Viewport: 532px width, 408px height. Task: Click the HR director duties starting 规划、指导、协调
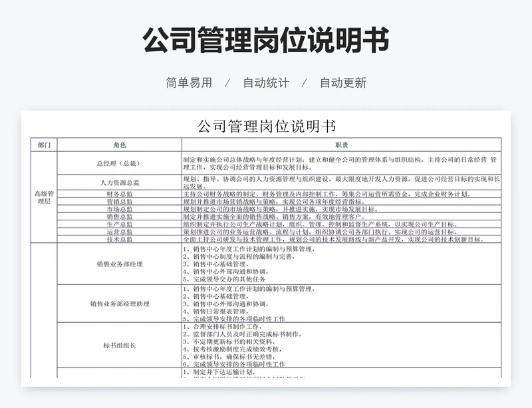point(342,182)
